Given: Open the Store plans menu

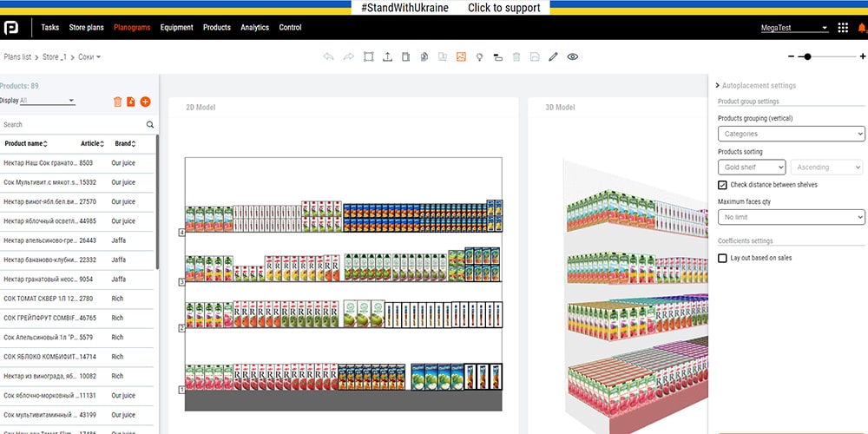Looking at the screenshot, I should coord(86,28).
